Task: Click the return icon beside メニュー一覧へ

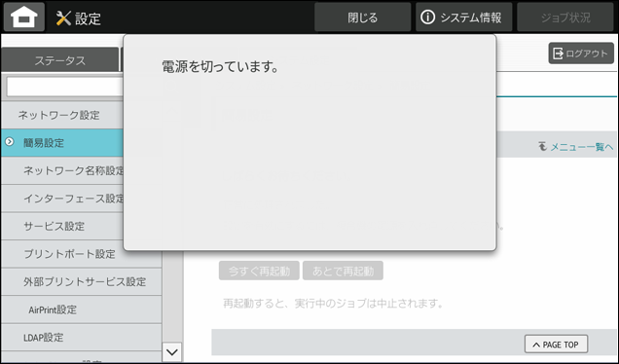Action: [543, 146]
